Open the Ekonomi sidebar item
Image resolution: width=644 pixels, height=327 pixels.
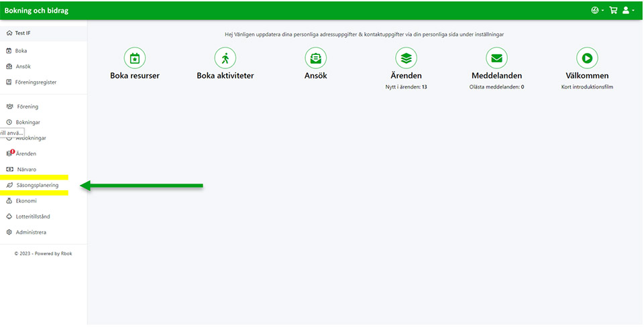pyautogui.click(x=26, y=200)
